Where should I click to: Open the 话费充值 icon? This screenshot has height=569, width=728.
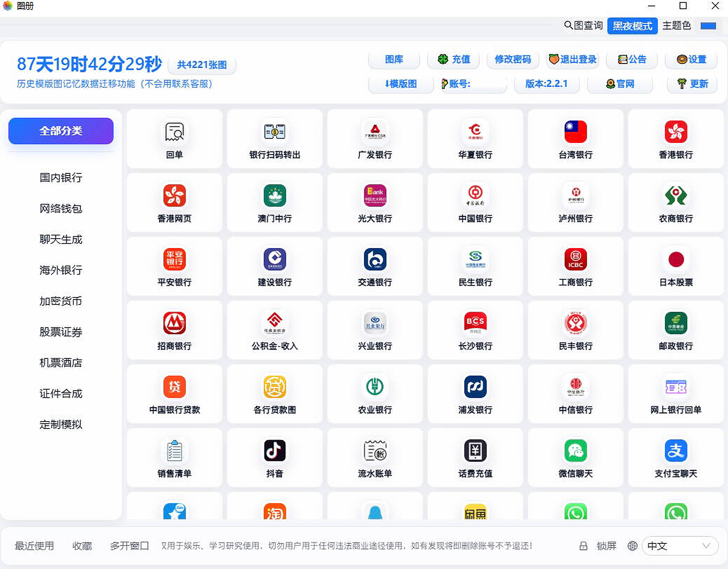475,451
